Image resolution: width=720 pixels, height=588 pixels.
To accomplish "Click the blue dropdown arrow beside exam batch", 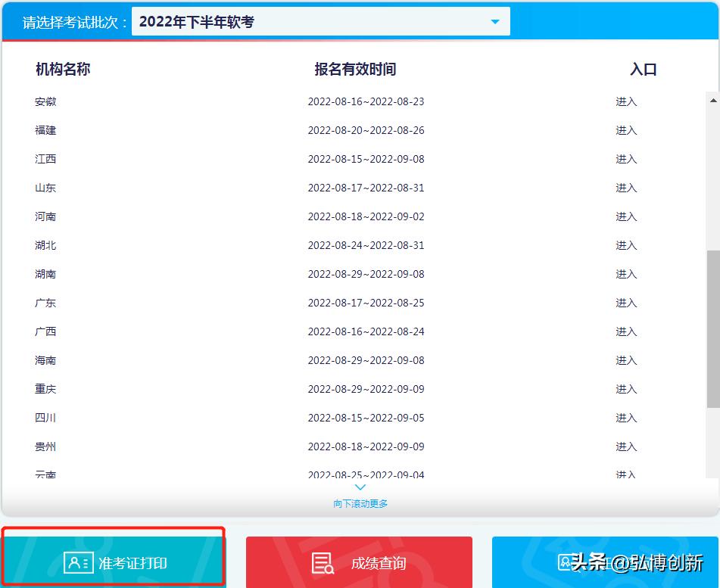I will (x=494, y=20).
